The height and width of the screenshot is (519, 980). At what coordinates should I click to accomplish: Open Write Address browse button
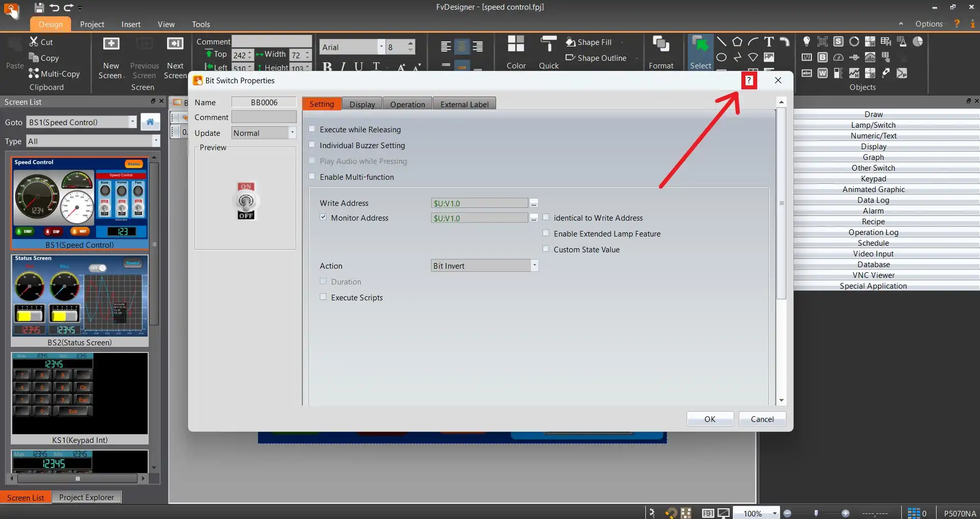533,203
